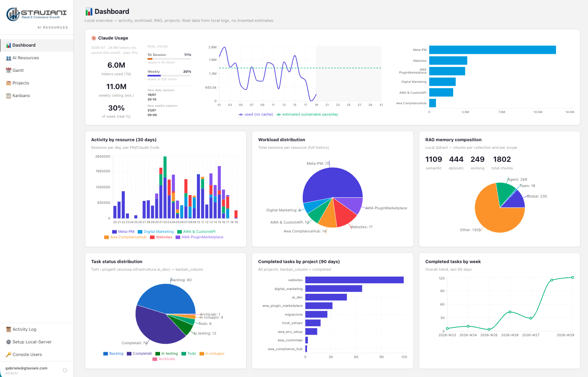Screen dimensions: 588x377
Task: Go to the Gantt page
Action: click(37, 71)
